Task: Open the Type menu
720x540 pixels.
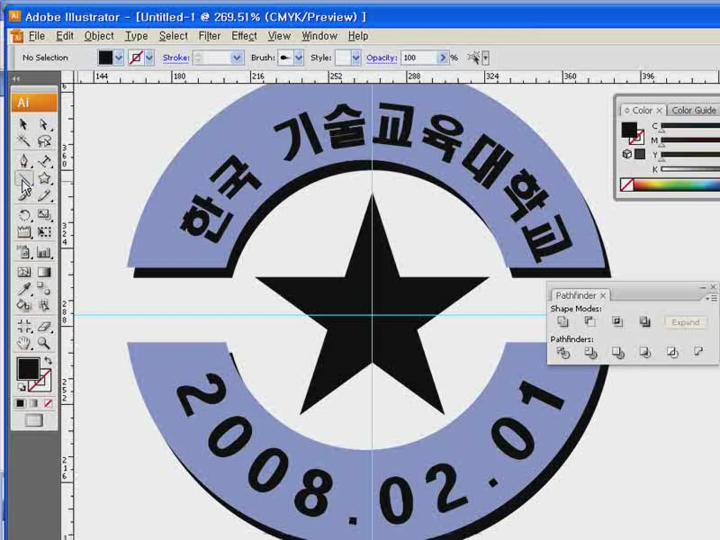Action: 136,36
